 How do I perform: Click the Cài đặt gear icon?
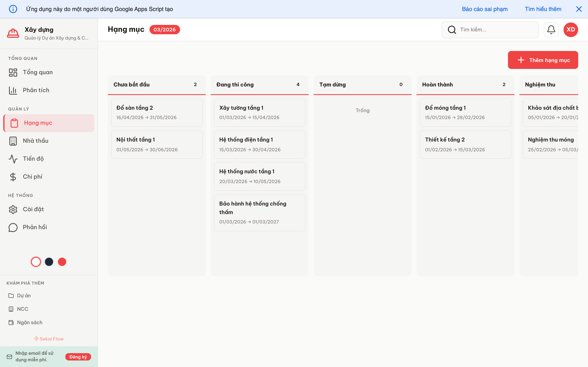pos(13,209)
